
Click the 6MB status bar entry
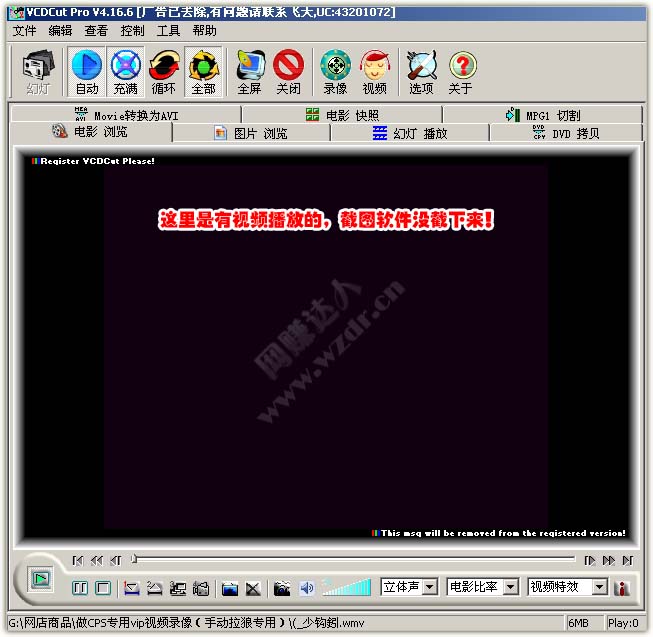(x=579, y=623)
